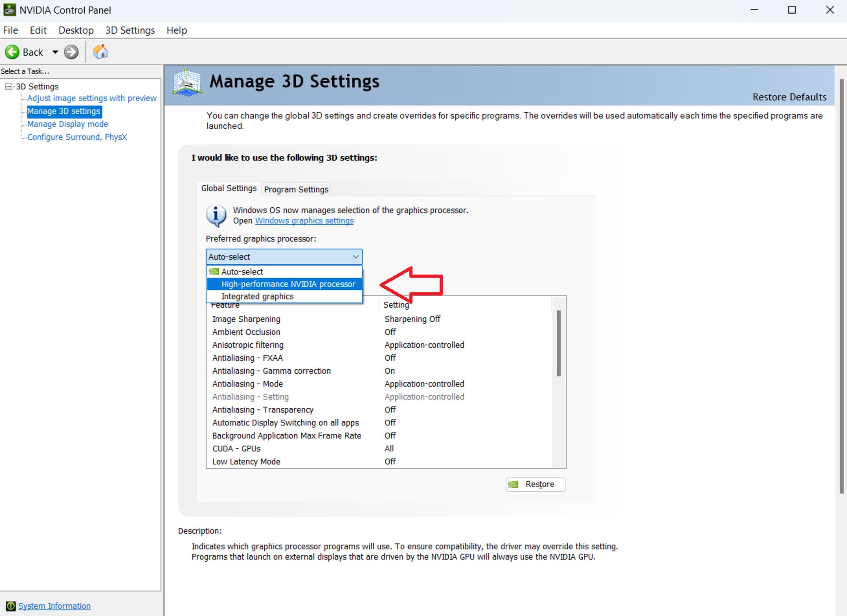Viewport: 847px width, 616px height.
Task: Open Windows graphics settings link
Action: click(x=304, y=221)
